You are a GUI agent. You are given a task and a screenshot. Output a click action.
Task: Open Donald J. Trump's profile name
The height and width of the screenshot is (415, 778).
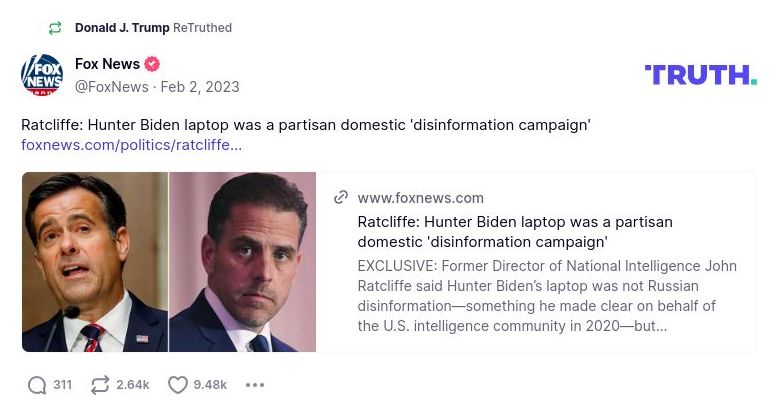(122, 28)
